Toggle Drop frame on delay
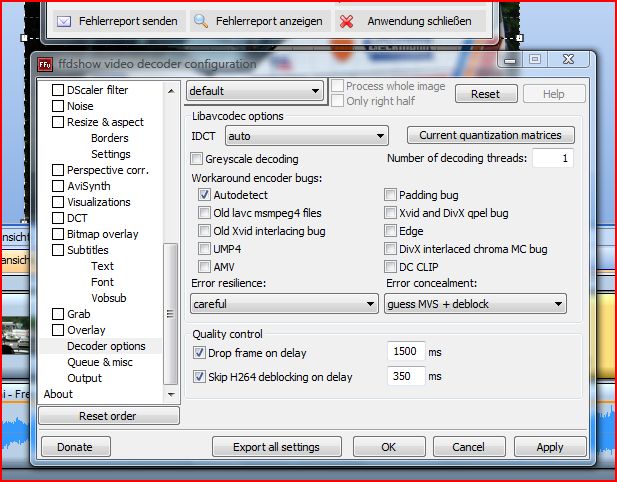The width and height of the screenshot is (617, 482). click(x=198, y=353)
